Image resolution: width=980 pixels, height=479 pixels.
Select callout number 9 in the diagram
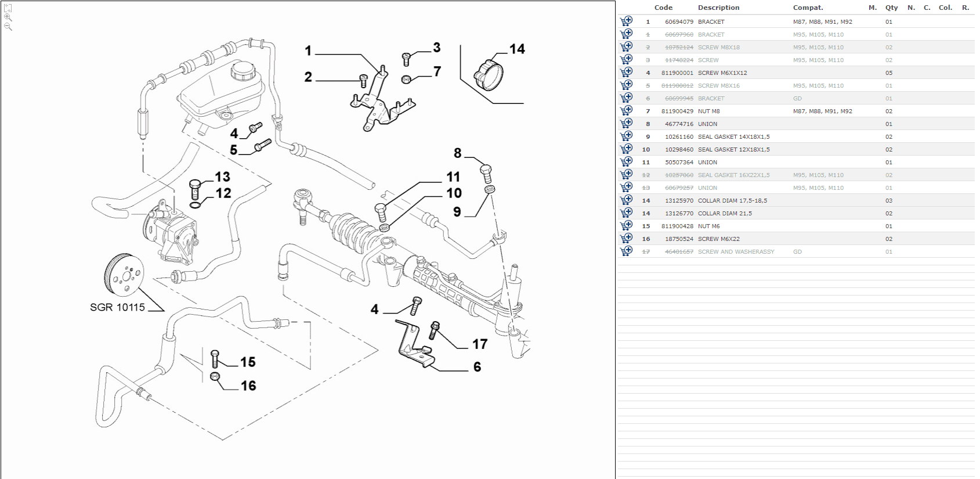(457, 212)
